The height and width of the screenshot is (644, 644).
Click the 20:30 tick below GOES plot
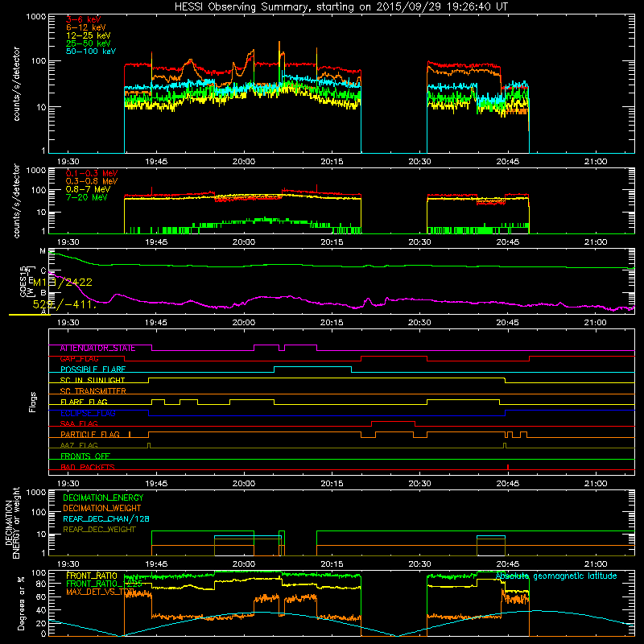[419, 323]
